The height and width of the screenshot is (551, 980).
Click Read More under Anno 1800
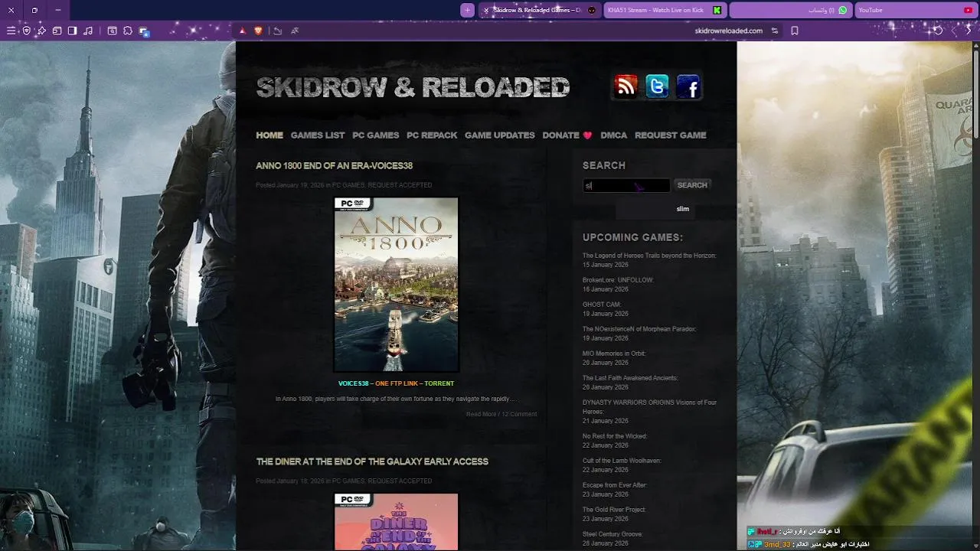(x=481, y=414)
